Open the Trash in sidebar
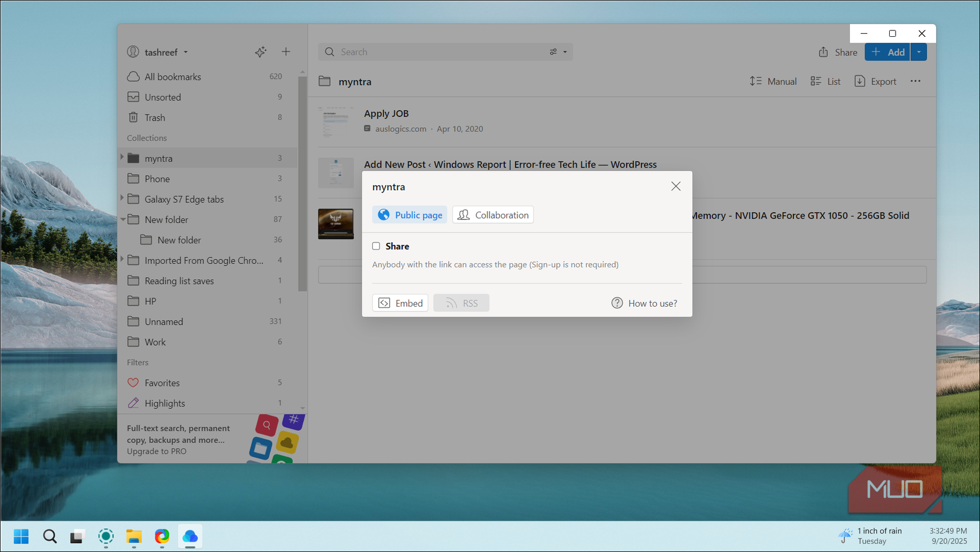Screen dimensions: 980x552 coord(154,118)
